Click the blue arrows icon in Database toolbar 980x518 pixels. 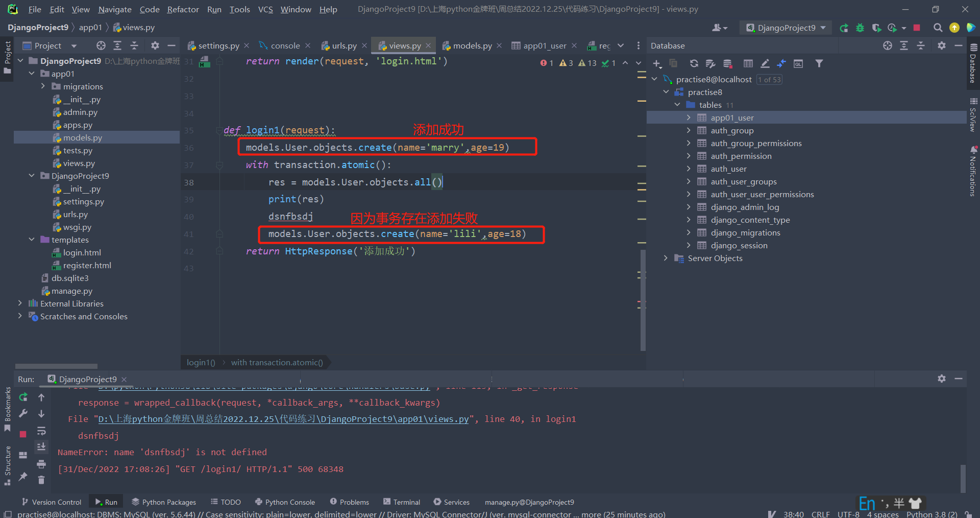coord(781,63)
